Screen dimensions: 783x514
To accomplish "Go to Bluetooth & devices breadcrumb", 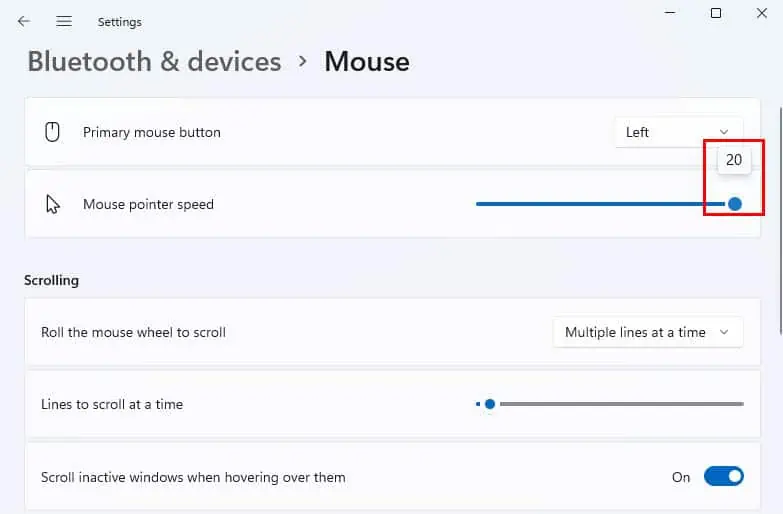I will [153, 62].
